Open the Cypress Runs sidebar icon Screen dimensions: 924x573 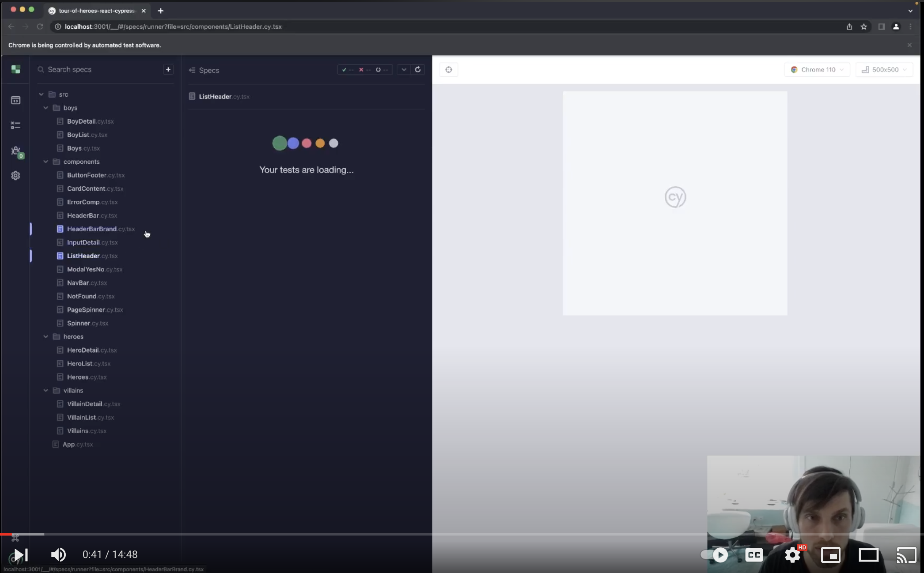(x=15, y=125)
